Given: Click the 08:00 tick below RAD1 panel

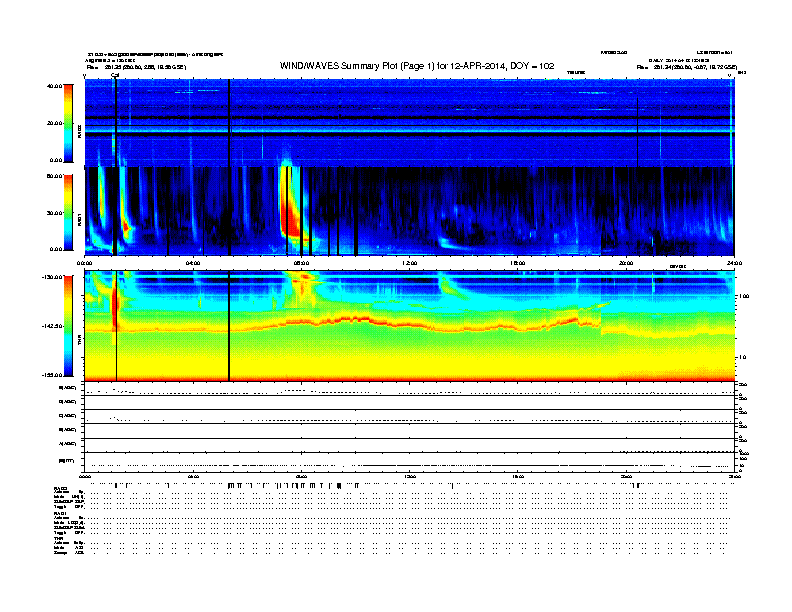Looking at the screenshot, I should [x=301, y=263].
